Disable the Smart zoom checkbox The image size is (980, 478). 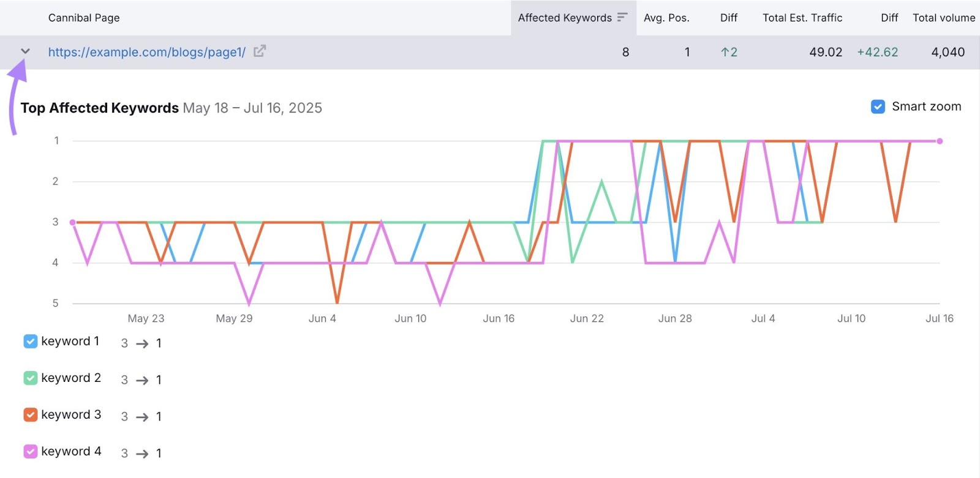coord(878,106)
